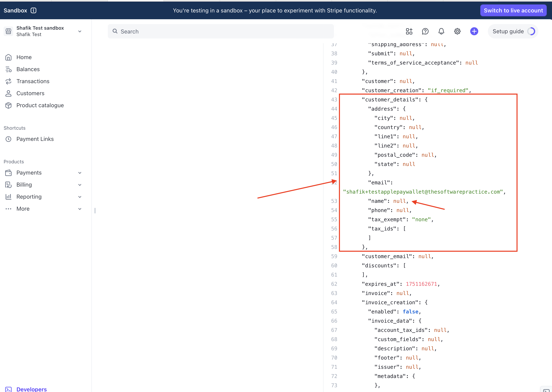This screenshot has height=392, width=552.
Task: Click the Billing chevron
Action: pos(80,185)
